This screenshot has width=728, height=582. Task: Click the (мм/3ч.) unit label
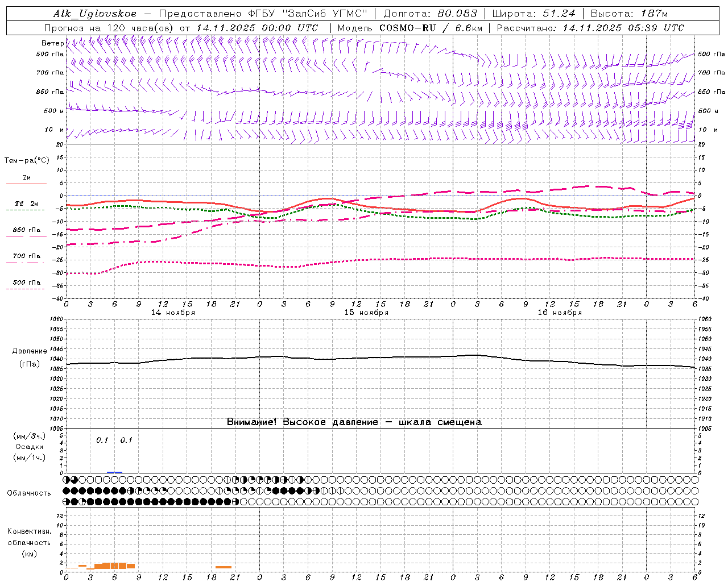pyautogui.click(x=30, y=436)
